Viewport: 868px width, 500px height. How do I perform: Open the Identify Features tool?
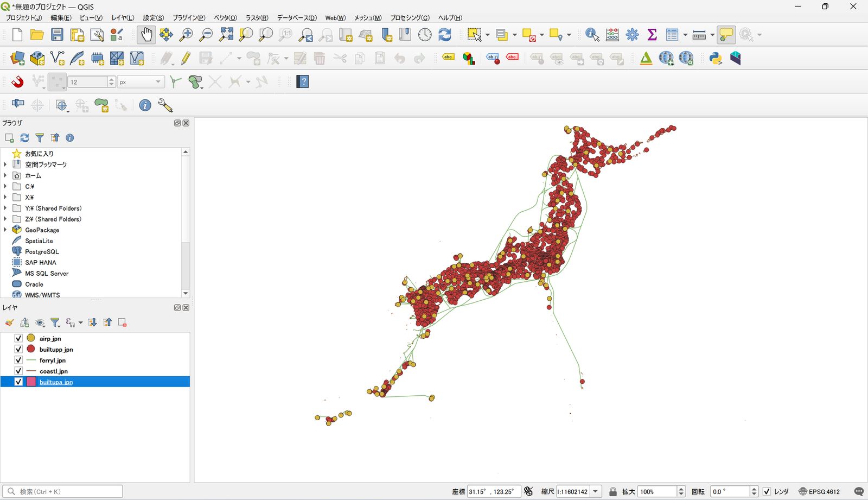click(x=592, y=35)
